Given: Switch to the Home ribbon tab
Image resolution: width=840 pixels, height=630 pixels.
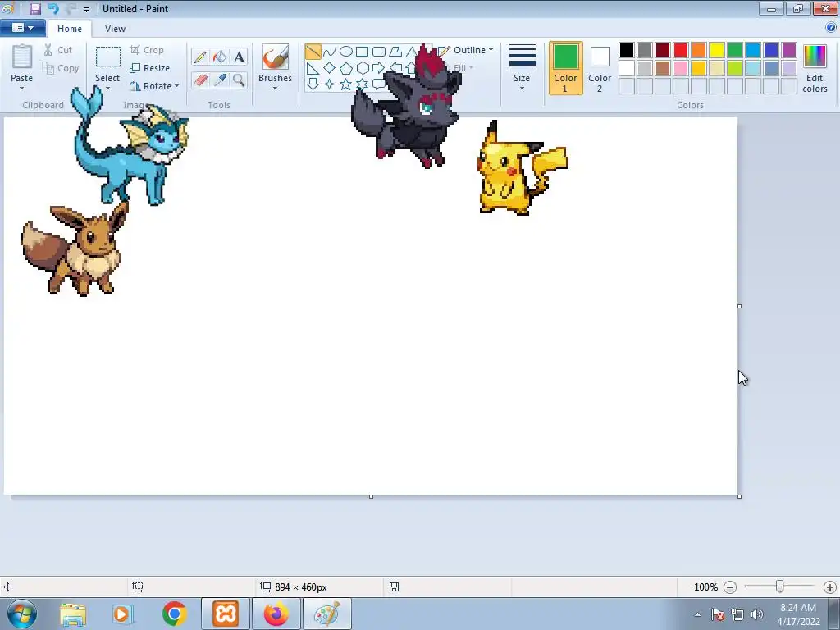Looking at the screenshot, I should pos(70,29).
